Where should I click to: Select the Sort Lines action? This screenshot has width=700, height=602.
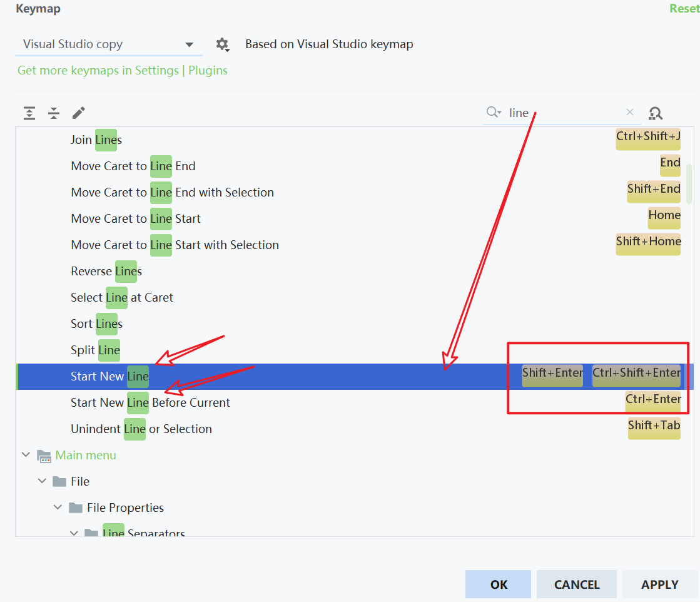pos(96,324)
